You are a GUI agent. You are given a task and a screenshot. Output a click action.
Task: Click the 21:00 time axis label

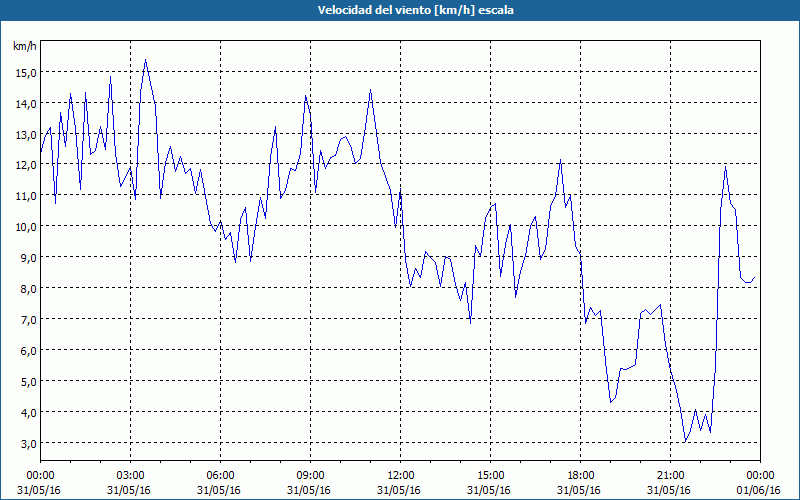670,476
